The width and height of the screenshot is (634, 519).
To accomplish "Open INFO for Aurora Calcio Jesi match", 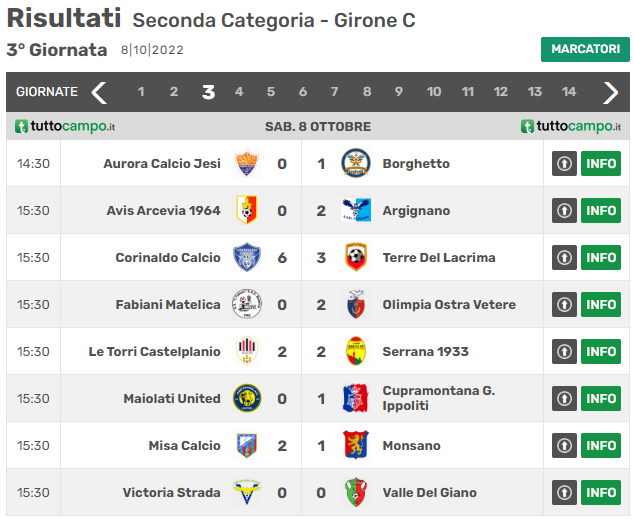I will [x=601, y=163].
